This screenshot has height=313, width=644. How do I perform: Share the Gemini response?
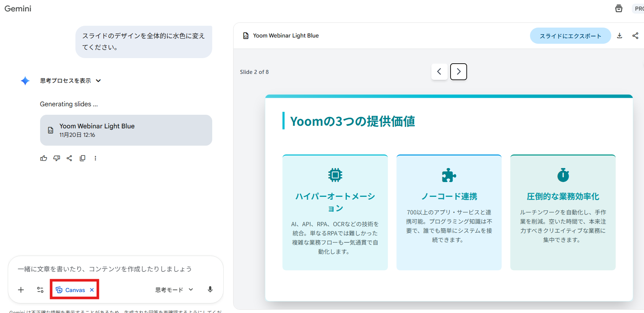point(70,158)
